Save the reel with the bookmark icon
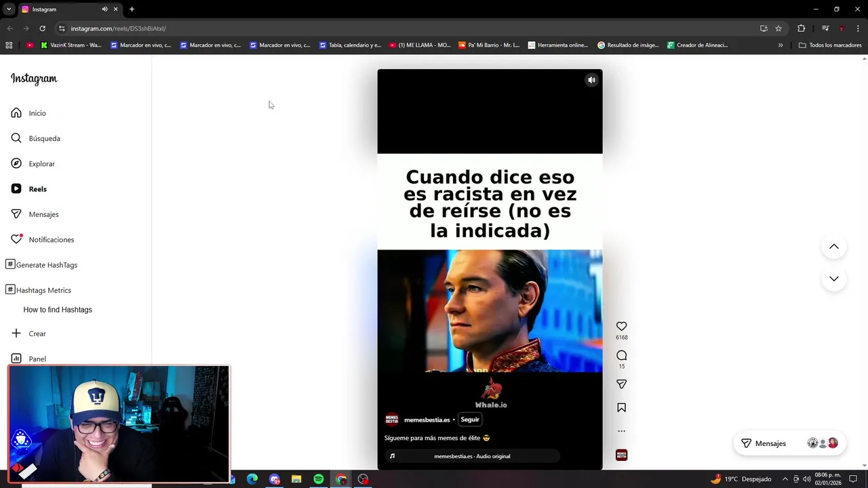This screenshot has height=488, width=868. 621,408
